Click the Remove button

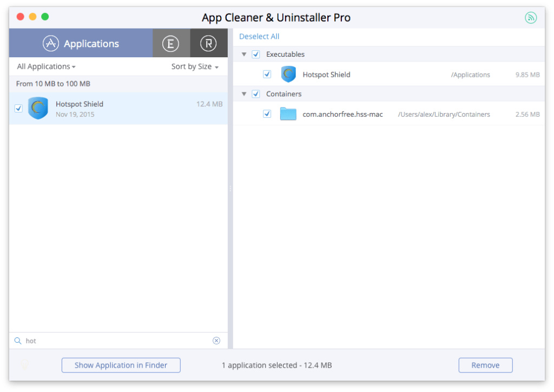tap(485, 365)
